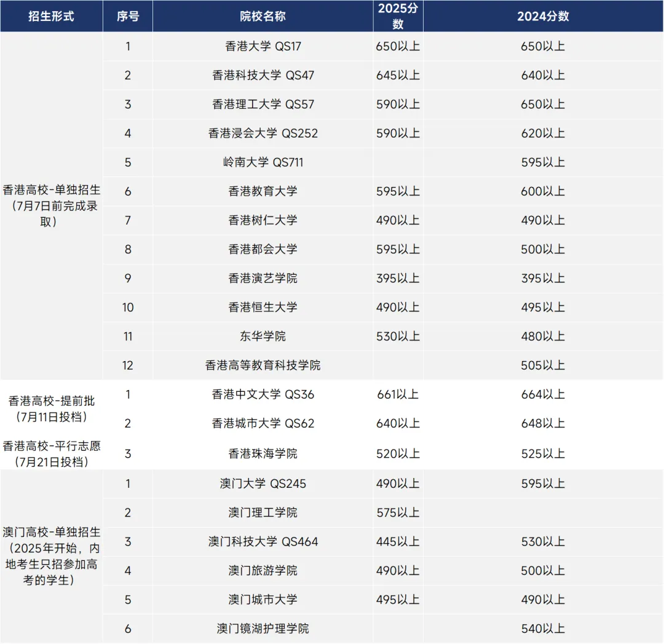
Task: Select the 香港中文大学 QS36 cell
Action: [263, 394]
